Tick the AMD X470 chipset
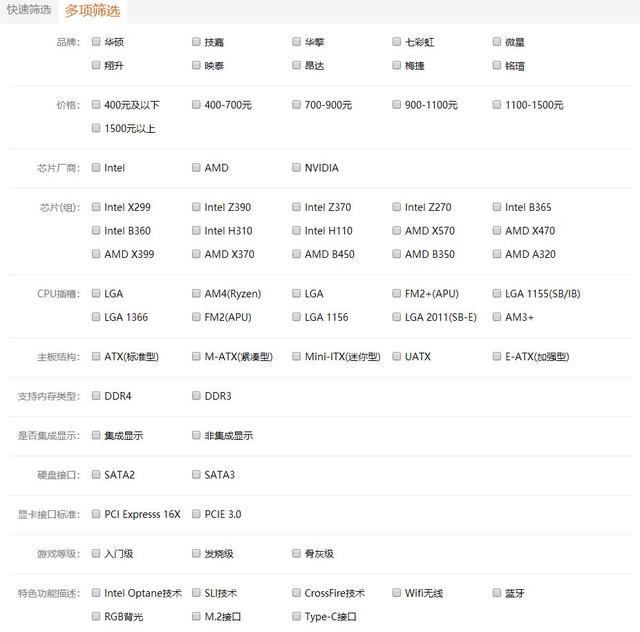The image size is (640, 632). pos(497,231)
